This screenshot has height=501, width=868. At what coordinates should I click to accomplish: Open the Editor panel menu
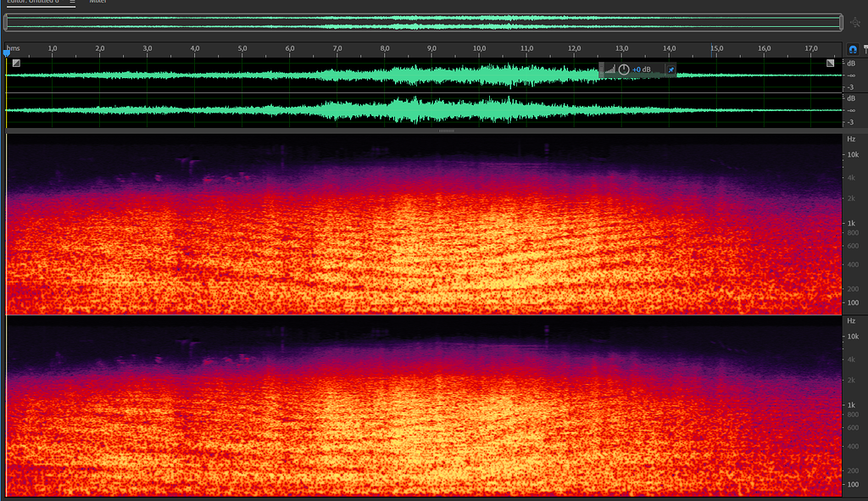pyautogui.click(x=73, y=3)
